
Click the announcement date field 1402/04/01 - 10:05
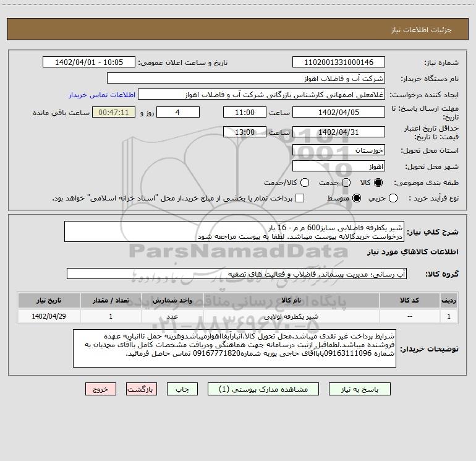89,62
